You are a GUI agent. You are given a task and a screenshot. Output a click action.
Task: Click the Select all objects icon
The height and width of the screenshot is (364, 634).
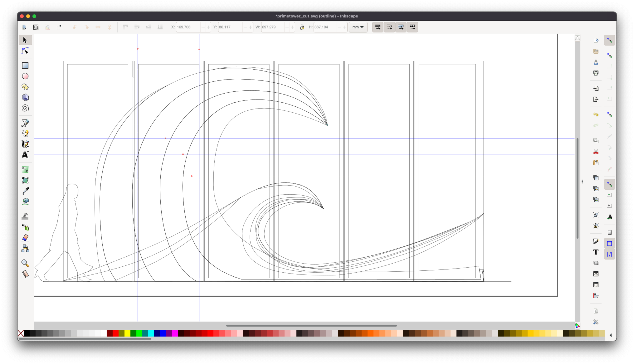click(24, 27)
